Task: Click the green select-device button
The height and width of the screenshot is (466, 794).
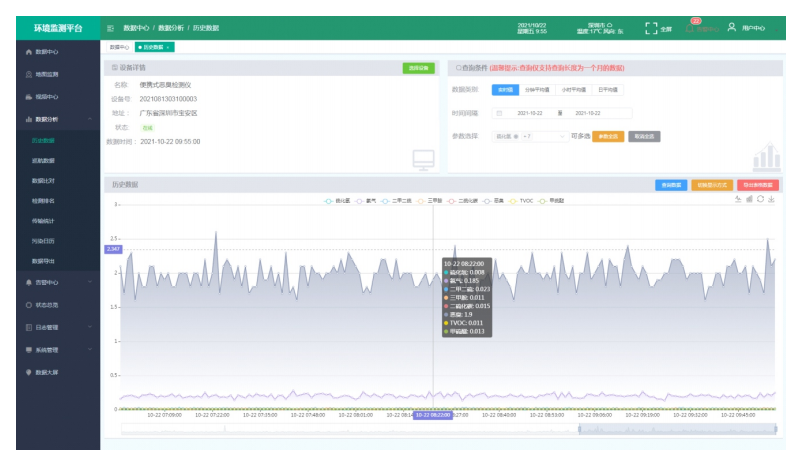Action: click(419, 68)
